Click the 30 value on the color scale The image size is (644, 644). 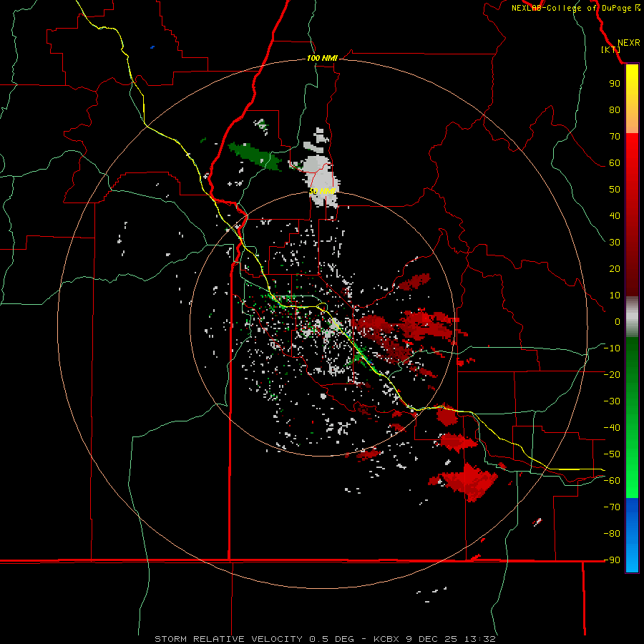coord(615,242)
